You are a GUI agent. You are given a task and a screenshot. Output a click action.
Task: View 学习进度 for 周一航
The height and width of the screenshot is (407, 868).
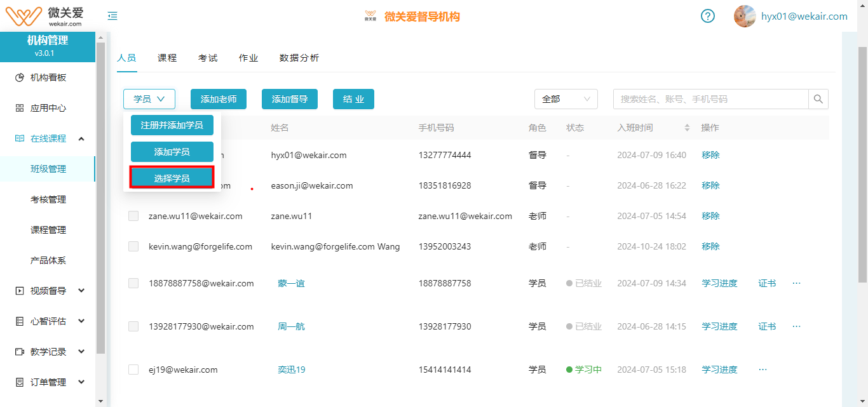point(719,326)
